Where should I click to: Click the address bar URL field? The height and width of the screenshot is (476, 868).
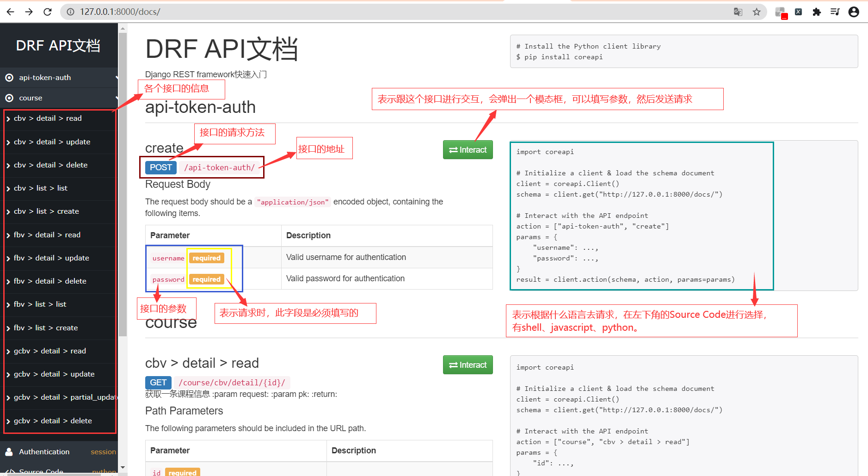[x=398, y=12]
